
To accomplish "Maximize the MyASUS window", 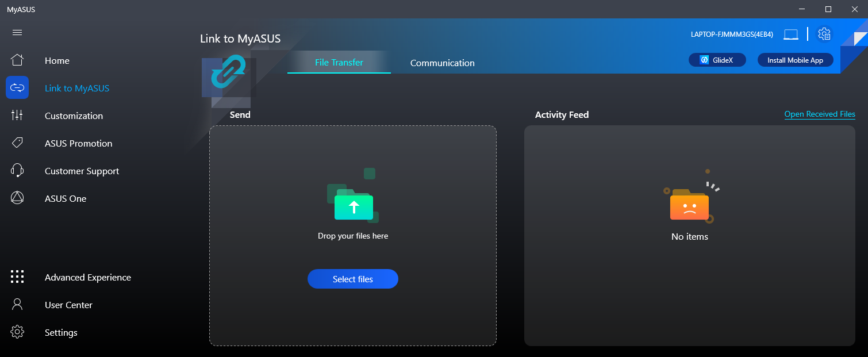I will [x=828, y=9].
